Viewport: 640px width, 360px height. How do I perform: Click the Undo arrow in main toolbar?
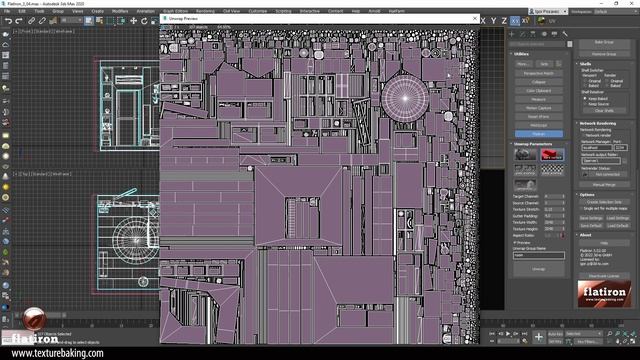click(x=8, y=21)
